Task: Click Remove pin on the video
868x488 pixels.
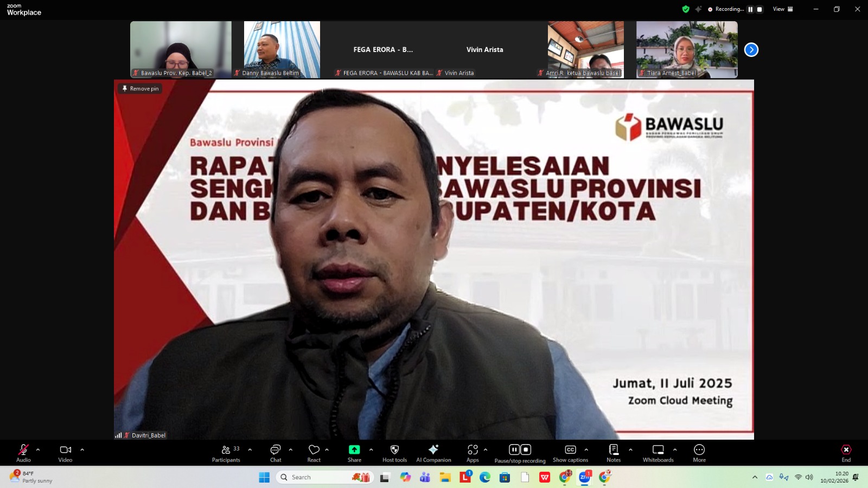Action: click(141, 88)
